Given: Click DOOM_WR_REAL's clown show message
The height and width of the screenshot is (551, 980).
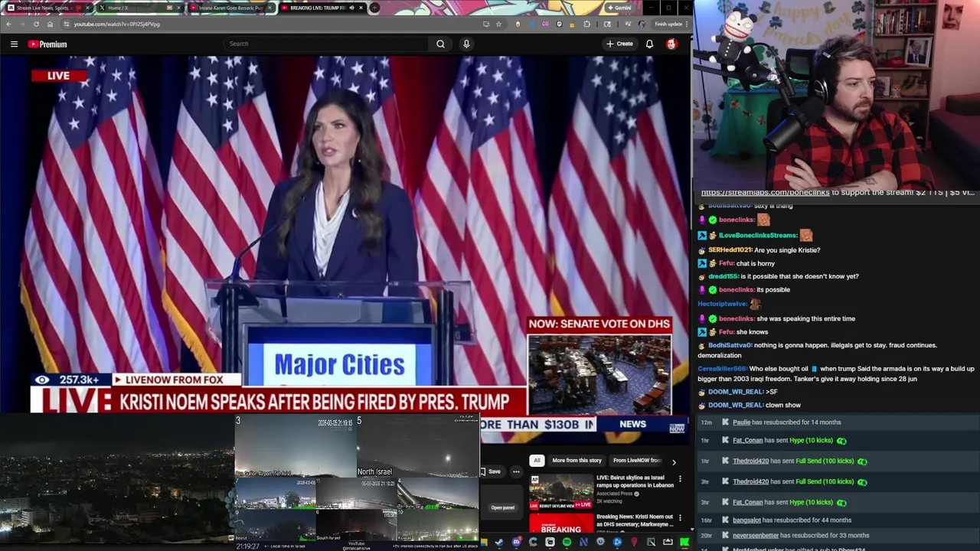Looking at the screenshot, I should click(x=782, y=405).
